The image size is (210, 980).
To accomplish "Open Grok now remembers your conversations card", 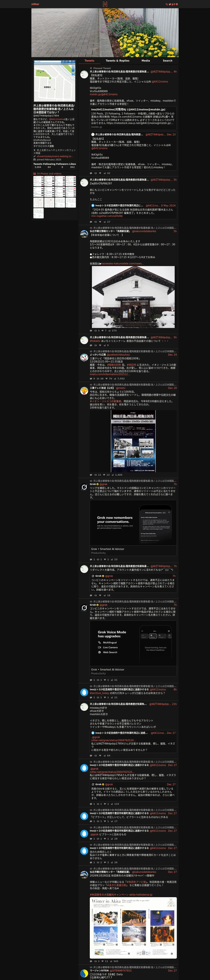I will [133, 528].
